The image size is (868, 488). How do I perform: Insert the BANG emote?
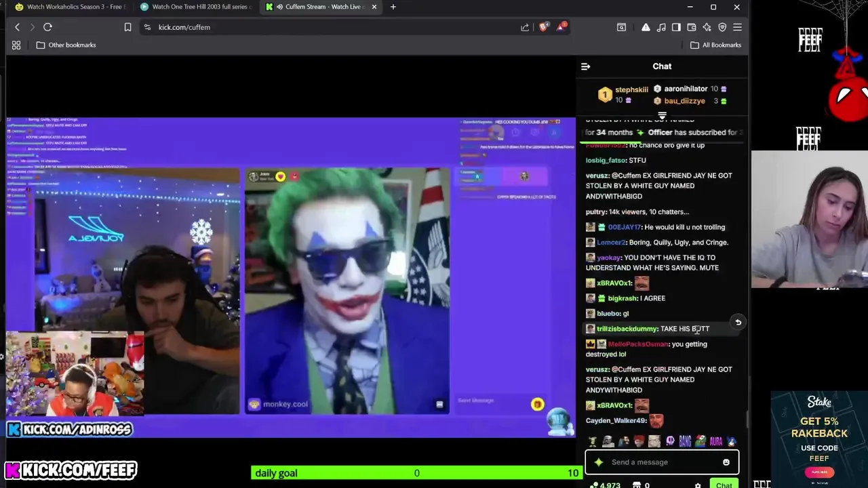coord(685,442)
